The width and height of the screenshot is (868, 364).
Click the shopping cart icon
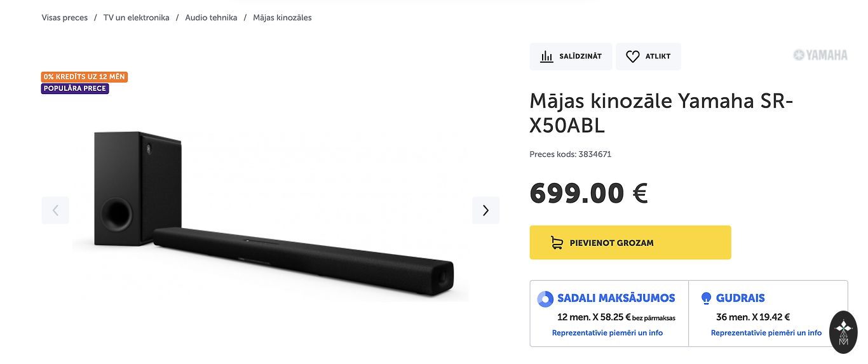(557, 243)
